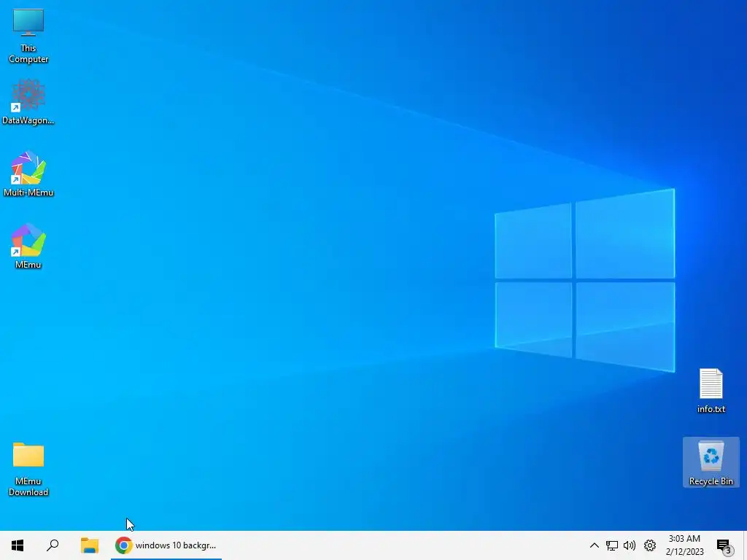Select the This Computer desktop icon
747x560 pixels.
pos(28,36)
